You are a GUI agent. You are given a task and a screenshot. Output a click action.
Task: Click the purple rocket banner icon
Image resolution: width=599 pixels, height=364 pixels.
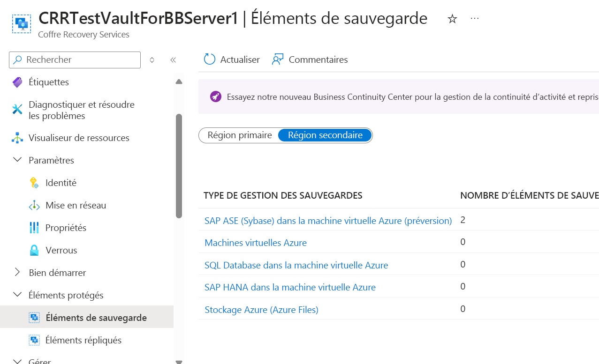[x=215, y=97]
